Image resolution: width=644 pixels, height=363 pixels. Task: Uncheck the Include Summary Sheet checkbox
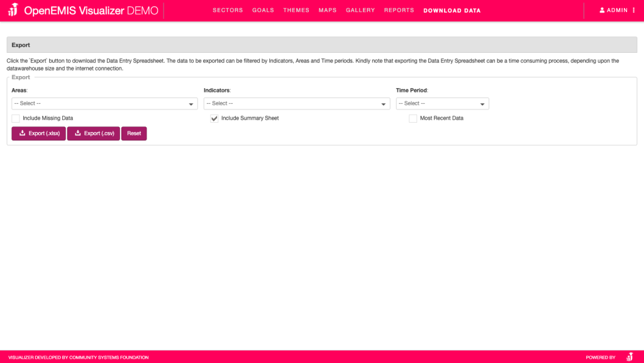(x=214, y=118)
